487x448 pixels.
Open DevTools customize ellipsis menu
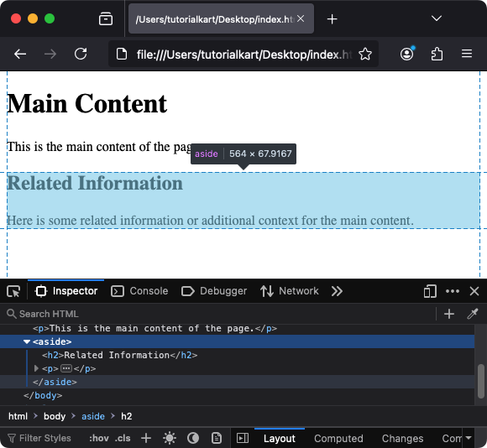[x=453, y=291]
